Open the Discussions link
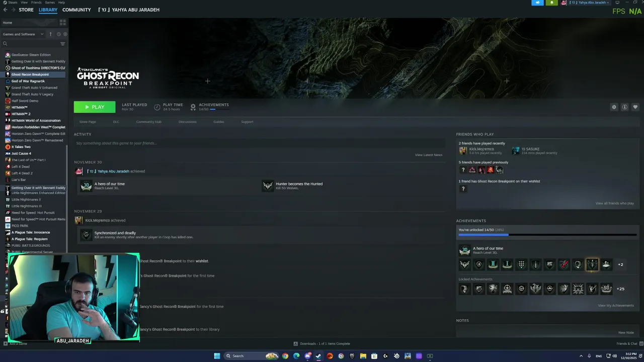644x362 pixels. (x=187, y=122)
